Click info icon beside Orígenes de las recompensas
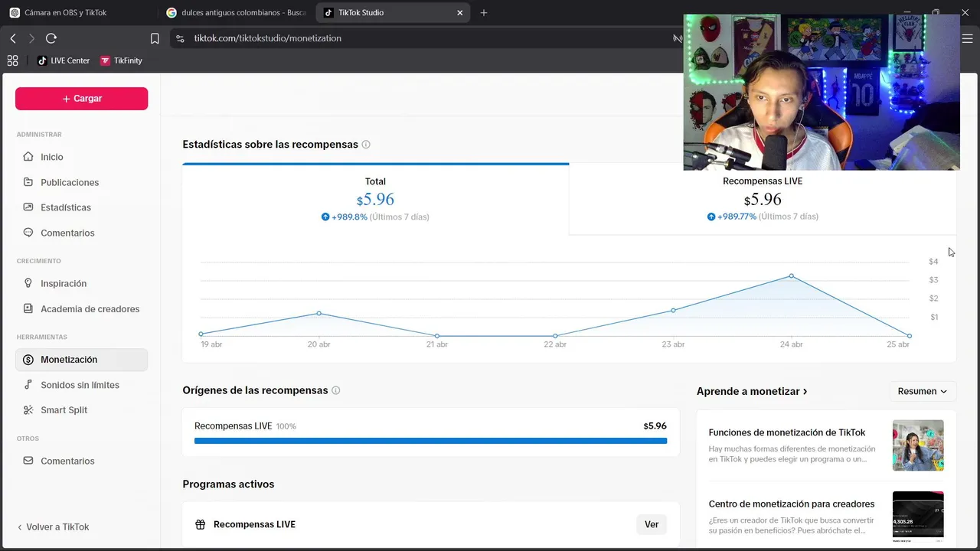The width and height of the screenshot is (980, 551). coord(335,390)
